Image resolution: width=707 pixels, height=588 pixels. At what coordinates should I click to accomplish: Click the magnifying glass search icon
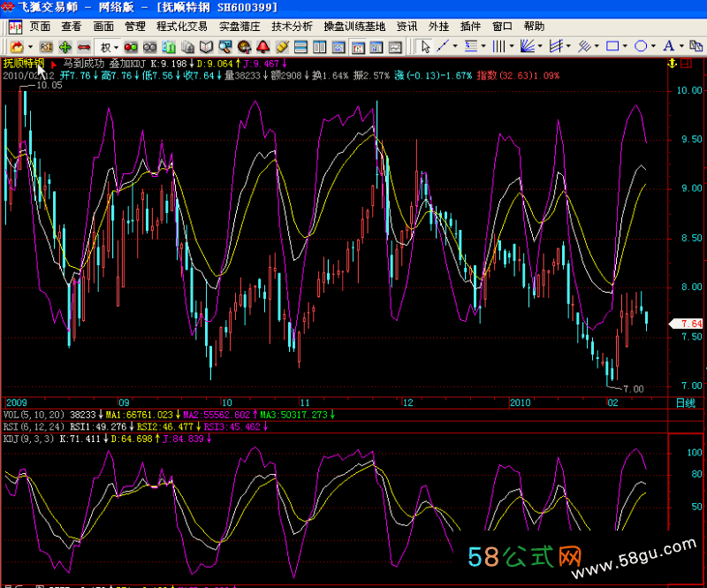point(225,47)
